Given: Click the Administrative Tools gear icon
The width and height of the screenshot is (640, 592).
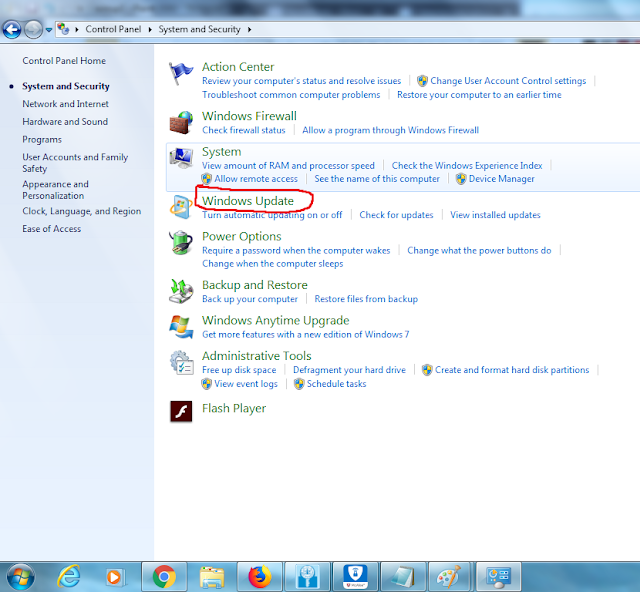Looking at the screenshot, I should coord(181,363).
